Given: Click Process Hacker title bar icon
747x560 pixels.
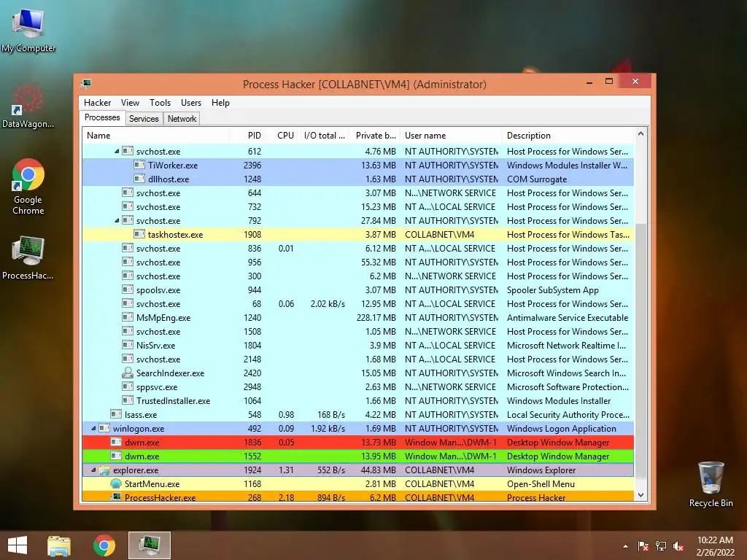Looking at the screenshot, I should pyautogui.click(x=86, y=85).
